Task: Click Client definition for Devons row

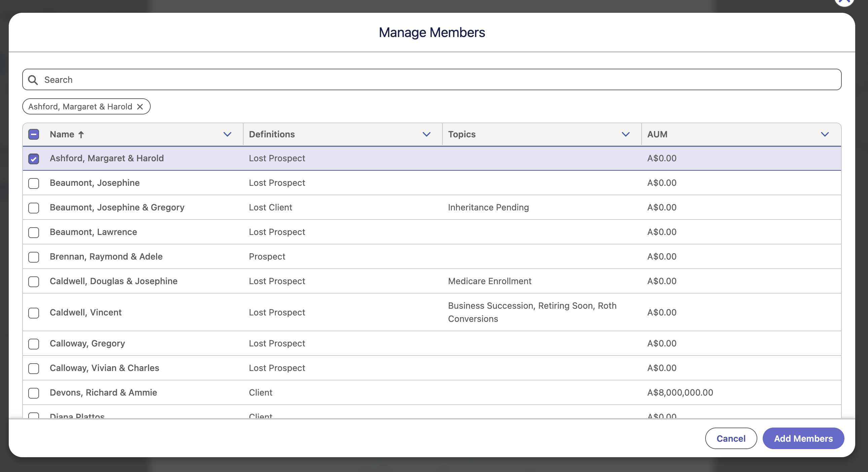Action: tap(261, 393)
